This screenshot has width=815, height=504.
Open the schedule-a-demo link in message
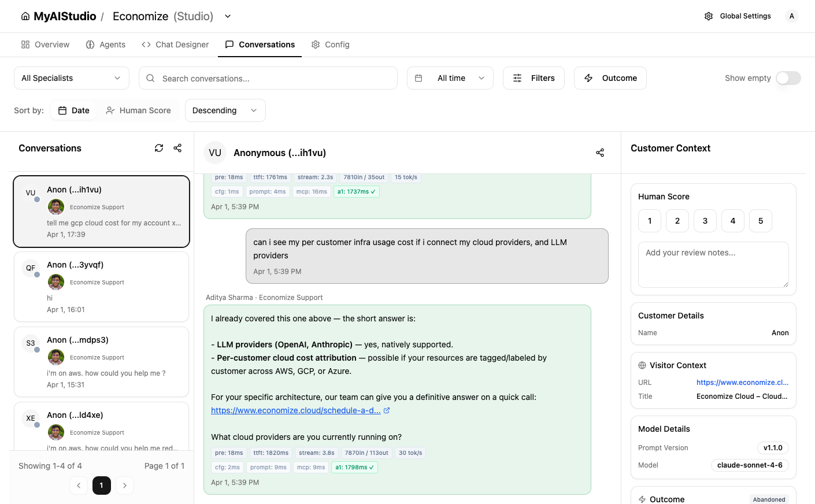296,410
